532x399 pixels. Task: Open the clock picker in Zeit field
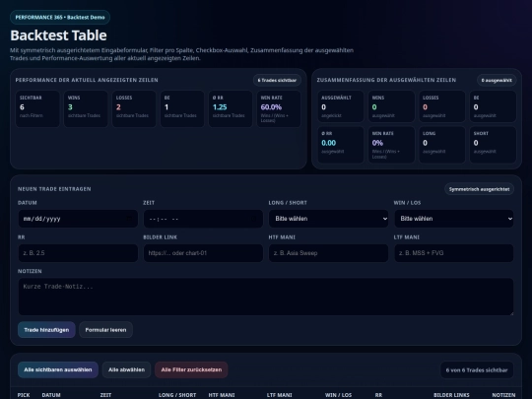click(254, 219)
